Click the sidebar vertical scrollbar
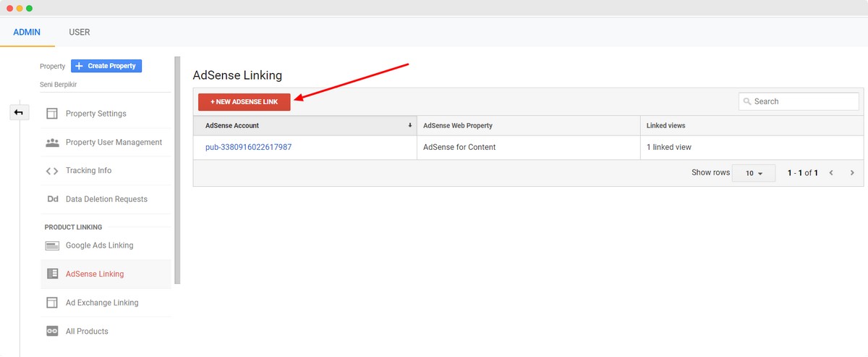 coord(177,171)
